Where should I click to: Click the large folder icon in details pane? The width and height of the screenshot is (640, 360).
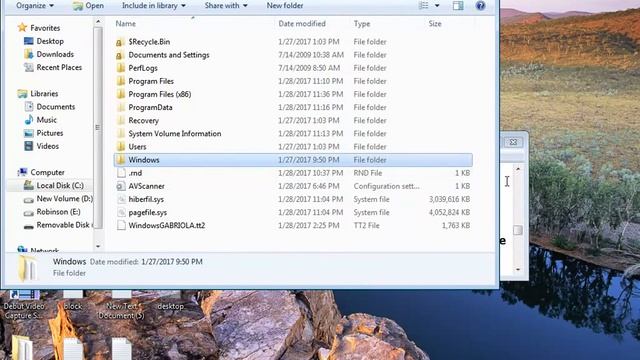pos(28,268)
